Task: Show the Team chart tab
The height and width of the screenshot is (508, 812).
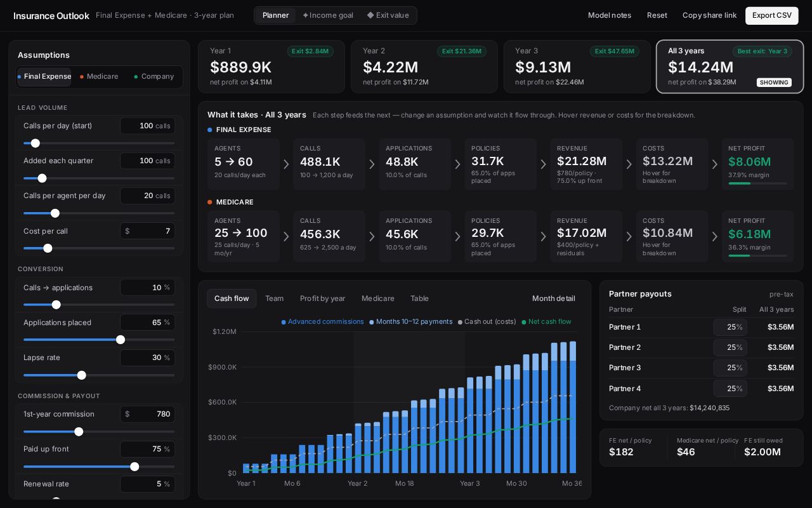Action: (x=275, y=298)
